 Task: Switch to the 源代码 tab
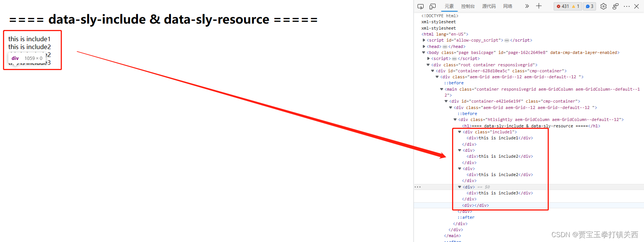click(489, 6)
